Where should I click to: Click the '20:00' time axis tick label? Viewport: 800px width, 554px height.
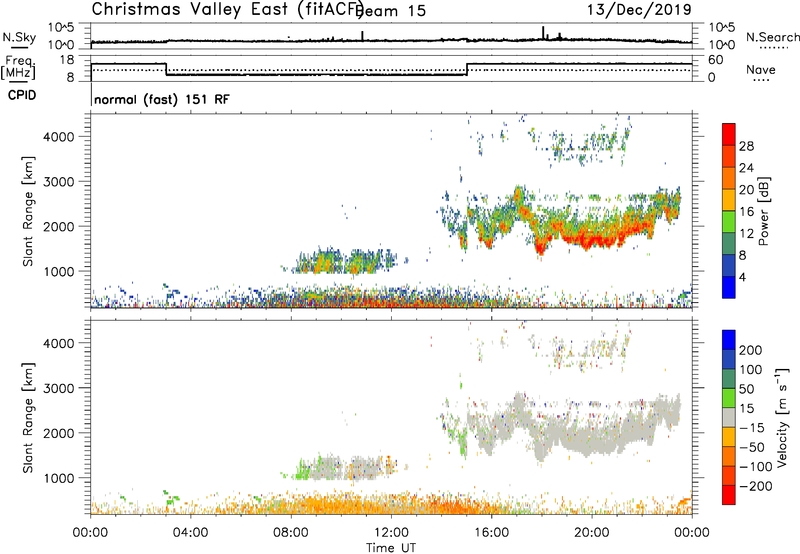point(592,533)
